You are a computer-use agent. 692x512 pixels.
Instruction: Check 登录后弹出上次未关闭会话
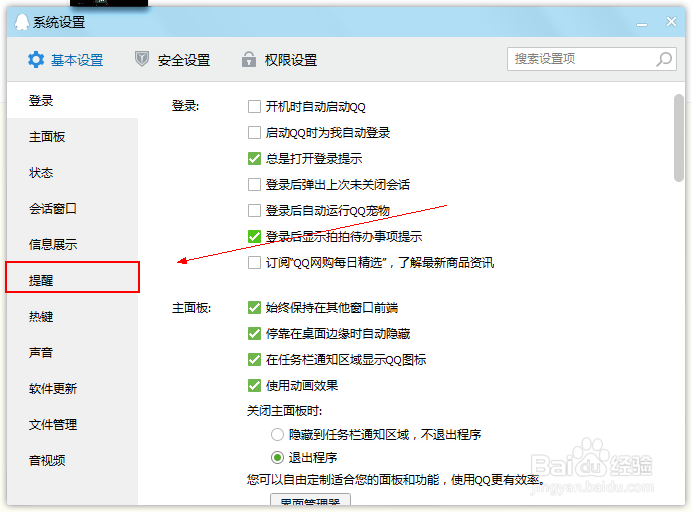(254, 184)
